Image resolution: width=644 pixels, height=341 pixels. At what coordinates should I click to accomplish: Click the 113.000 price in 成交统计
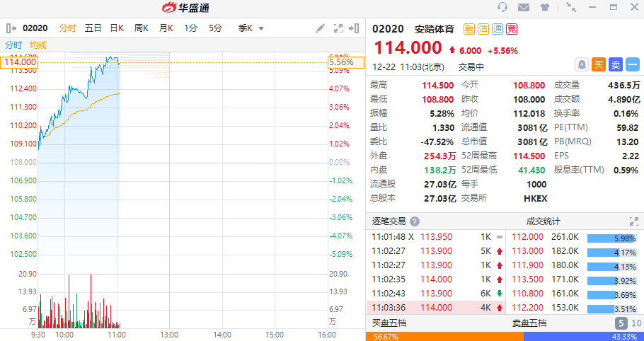coord(527,250)
